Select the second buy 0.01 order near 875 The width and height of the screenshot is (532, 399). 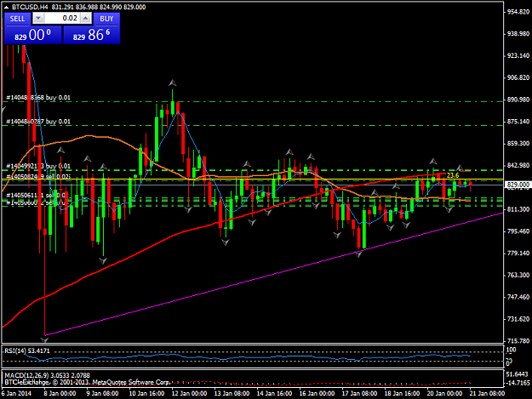click(x=38, y=122)
